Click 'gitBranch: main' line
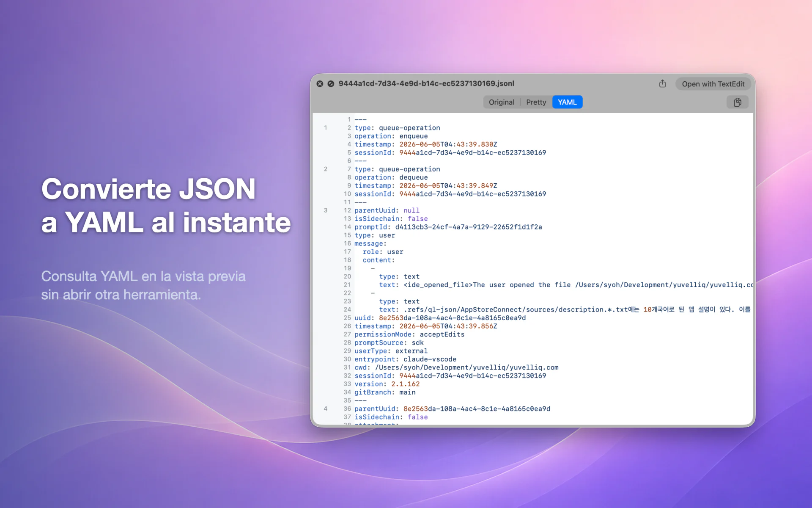812x508 pixels. (x=385, y=392)
